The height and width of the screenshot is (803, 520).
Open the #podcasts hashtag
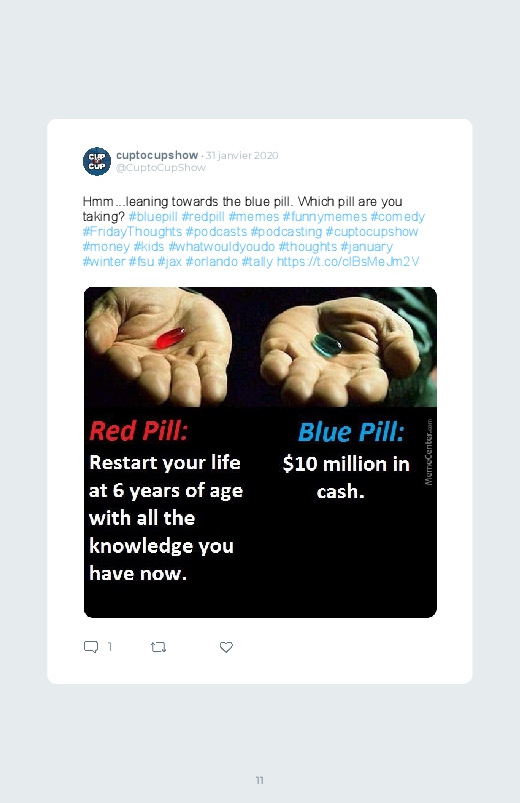pyautogui.click(x=216, y=231)
